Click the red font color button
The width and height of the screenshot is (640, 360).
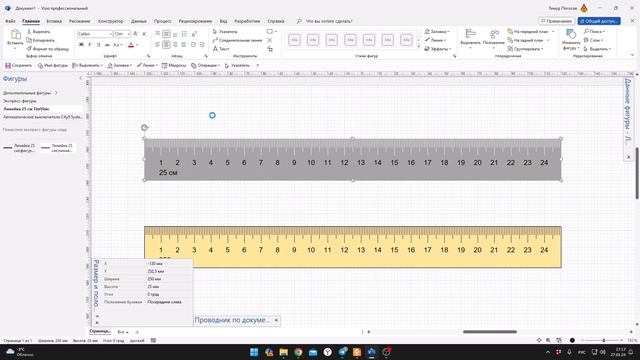(x=131, y=44)
